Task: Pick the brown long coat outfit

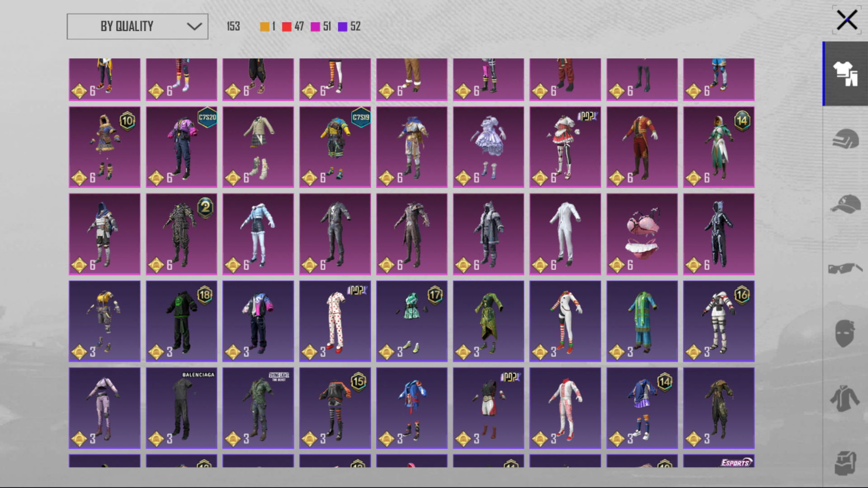Action: point(412,234)
